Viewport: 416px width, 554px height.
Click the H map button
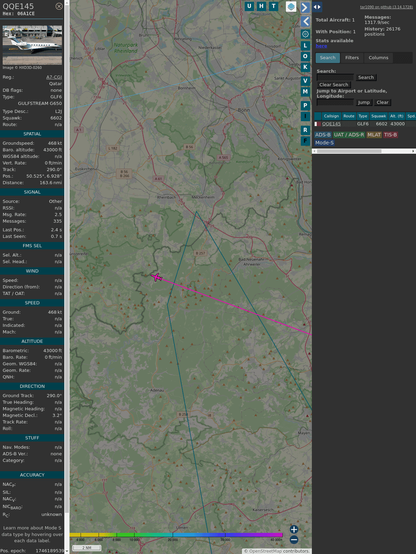(262, 6)
